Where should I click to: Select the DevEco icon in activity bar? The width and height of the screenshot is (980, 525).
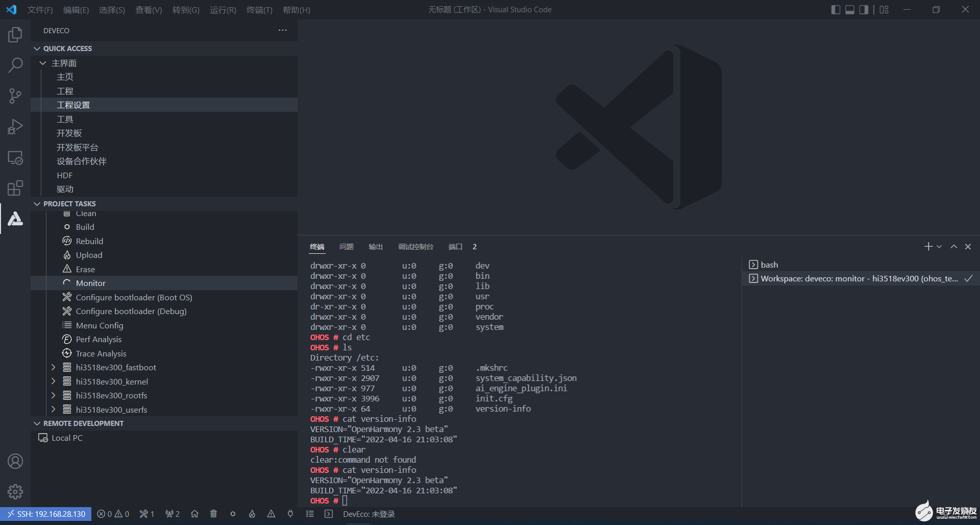[15, 219]
